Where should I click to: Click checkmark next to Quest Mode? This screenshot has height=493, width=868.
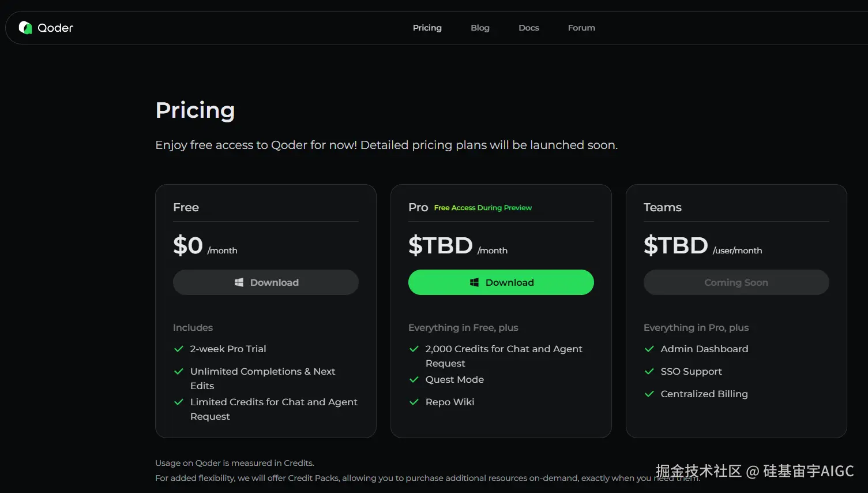[414, 379]
